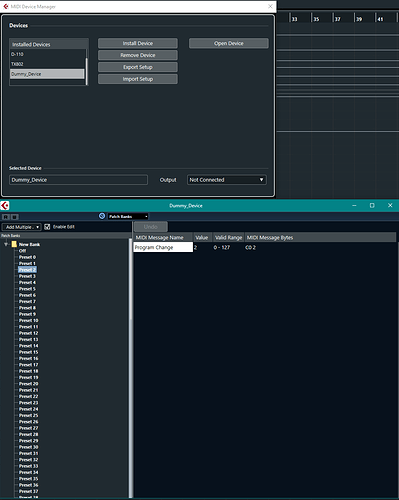Click the Valid Range column header
Viewport: 399px width, 500px height.
point(228,237)
